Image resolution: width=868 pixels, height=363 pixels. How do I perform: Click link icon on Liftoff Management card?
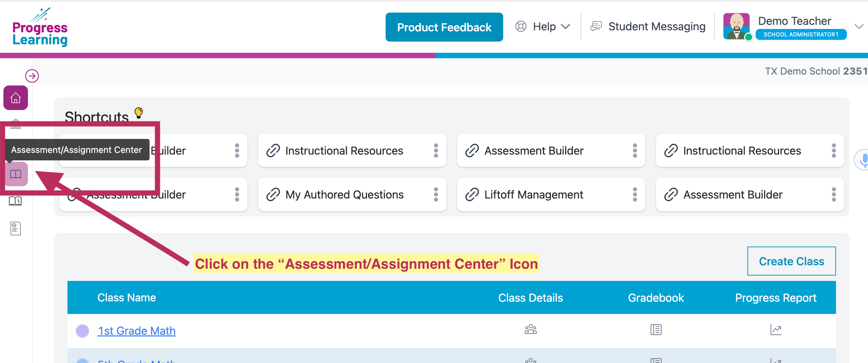point(472,194)
